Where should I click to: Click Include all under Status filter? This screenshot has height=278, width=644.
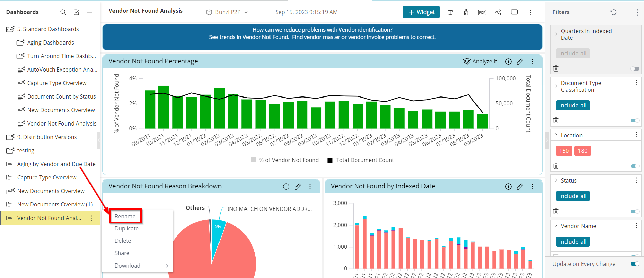[x=573, y=196]
